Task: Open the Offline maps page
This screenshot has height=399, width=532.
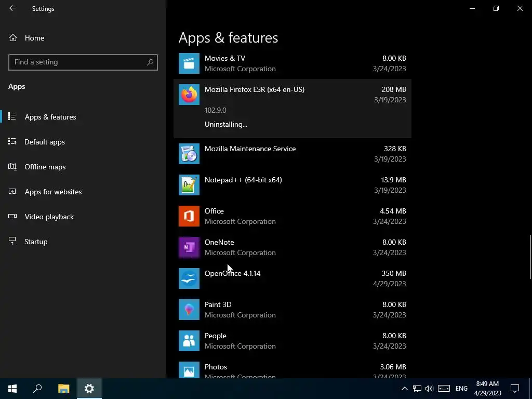Action: [x=83, y=167]
